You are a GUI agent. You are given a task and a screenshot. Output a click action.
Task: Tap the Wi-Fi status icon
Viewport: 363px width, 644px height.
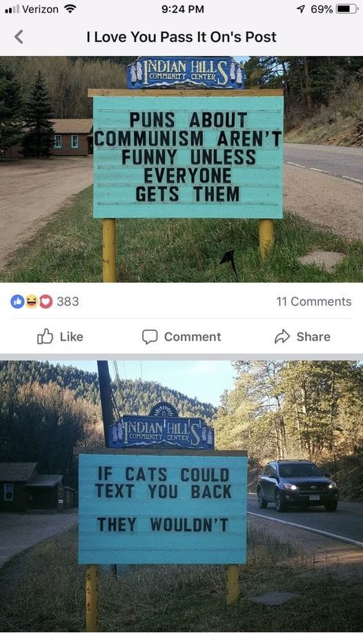[70, 9]
